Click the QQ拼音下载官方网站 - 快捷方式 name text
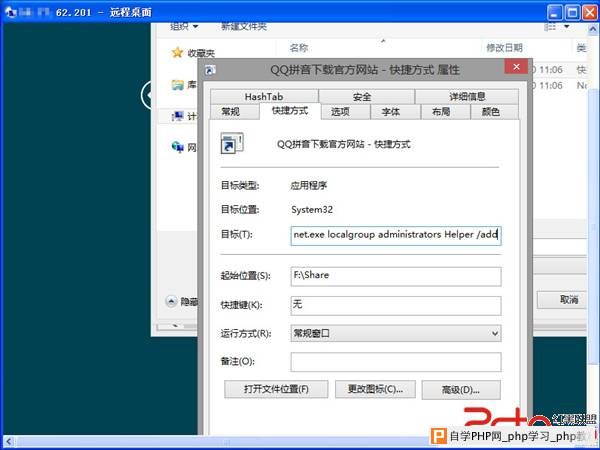 [344, 144]
